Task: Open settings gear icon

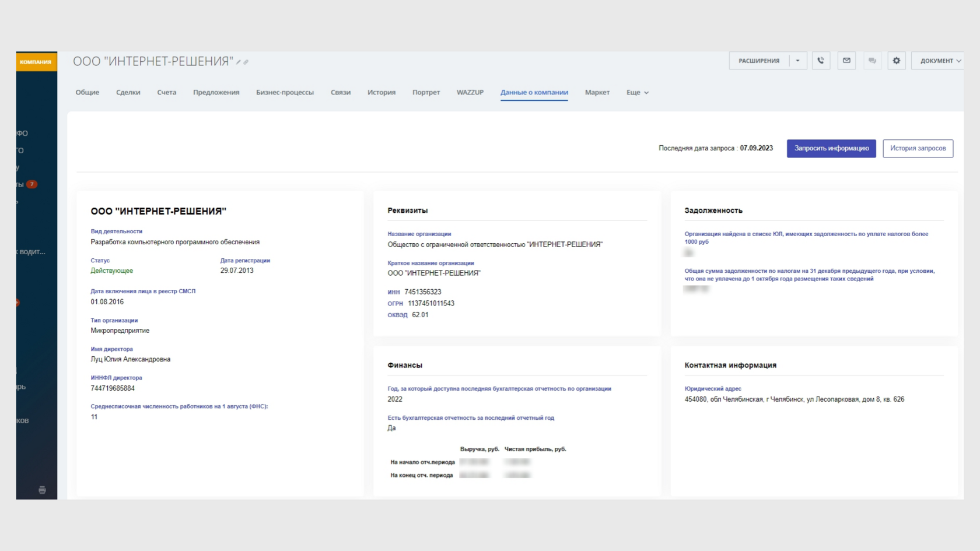Action: click(897, 61)
